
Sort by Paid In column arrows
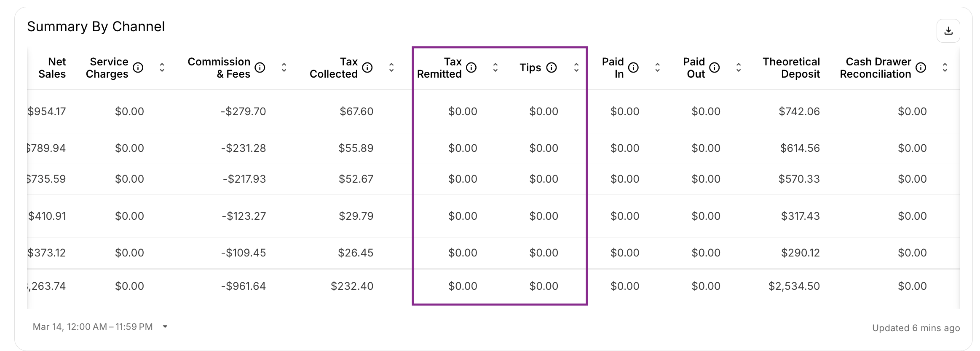658,67
